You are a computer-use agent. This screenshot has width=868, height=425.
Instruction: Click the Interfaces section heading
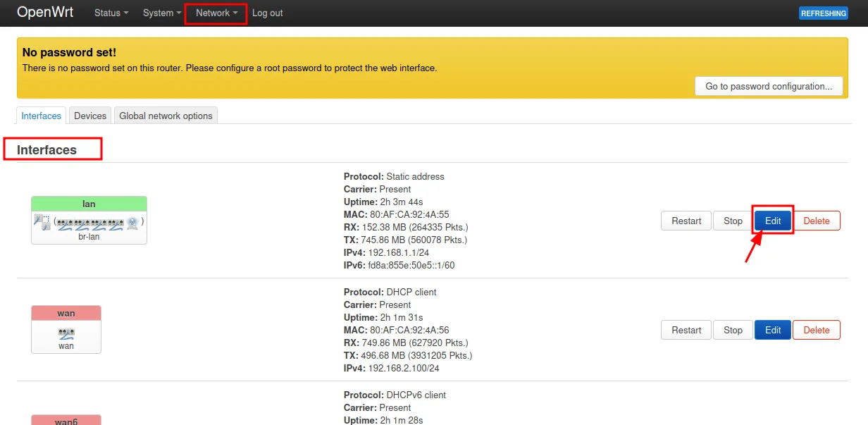point(46,149)
